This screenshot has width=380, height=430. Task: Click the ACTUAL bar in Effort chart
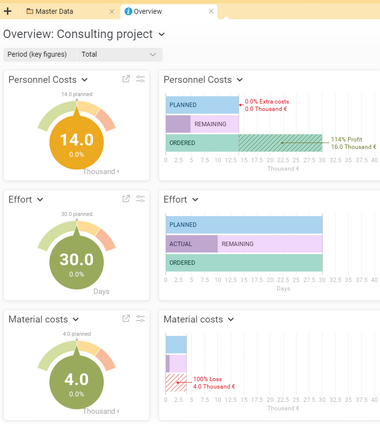192,244
